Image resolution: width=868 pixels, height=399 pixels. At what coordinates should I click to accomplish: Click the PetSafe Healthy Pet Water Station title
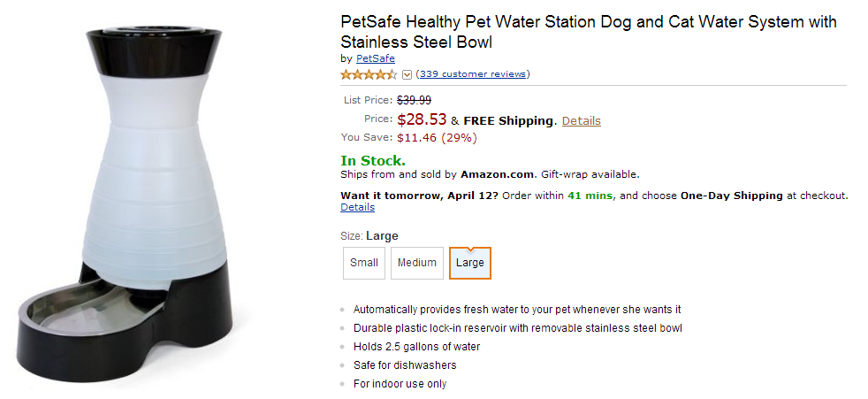click(589, 32)
